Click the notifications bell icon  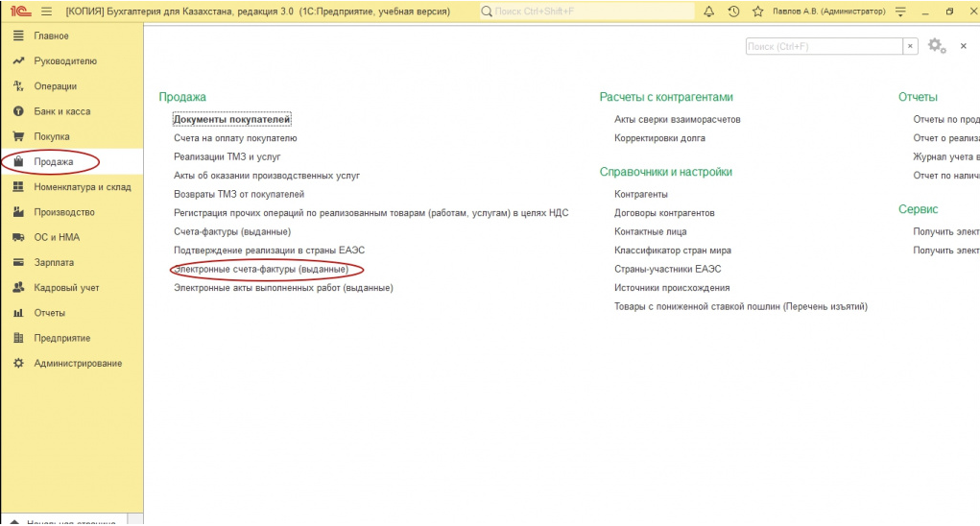tap(709, 12)
